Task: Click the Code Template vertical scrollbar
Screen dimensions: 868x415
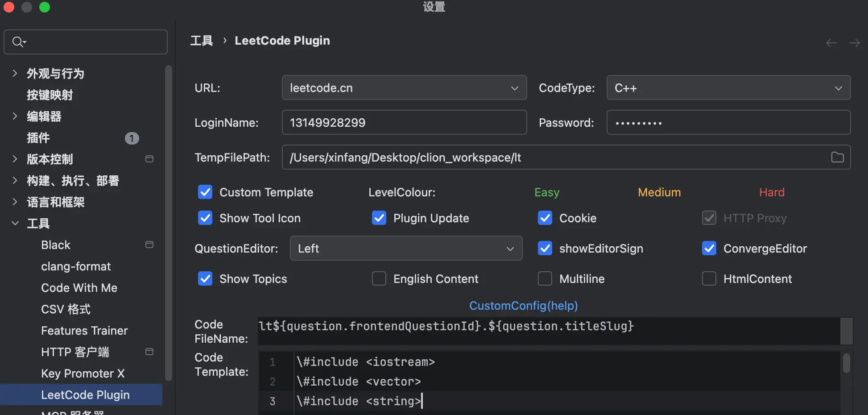Action: (847, 363)
